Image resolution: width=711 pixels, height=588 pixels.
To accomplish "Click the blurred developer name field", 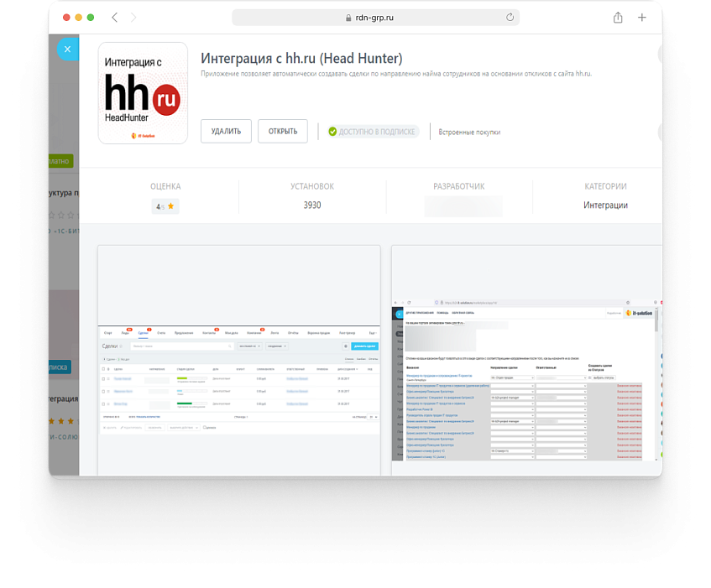I will [x=463, y=206].
